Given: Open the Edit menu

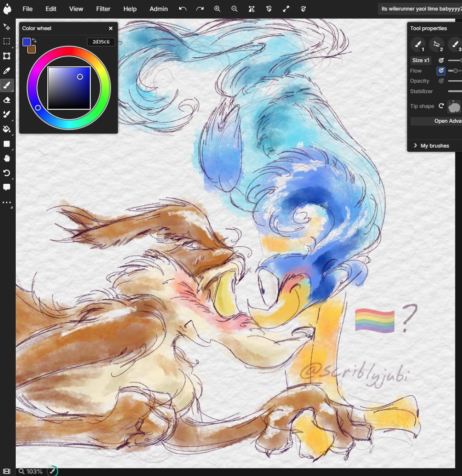Looking at the screenshot, I should 51,9.
